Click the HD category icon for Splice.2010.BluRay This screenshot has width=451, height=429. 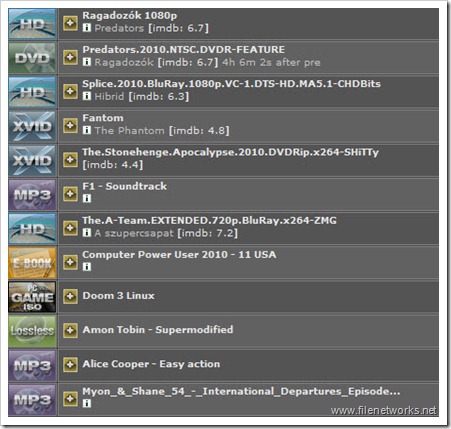(32, 92)
